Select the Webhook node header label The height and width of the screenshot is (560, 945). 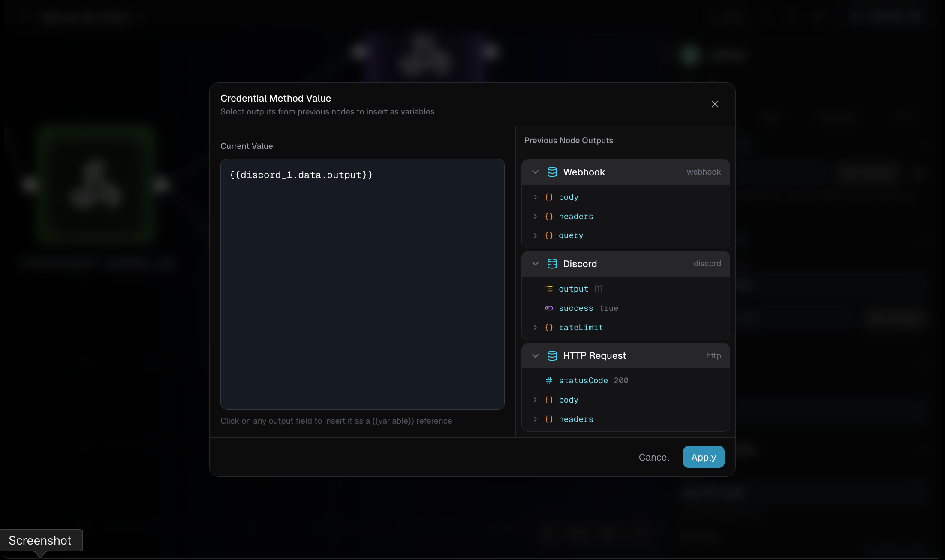point(584,172)
